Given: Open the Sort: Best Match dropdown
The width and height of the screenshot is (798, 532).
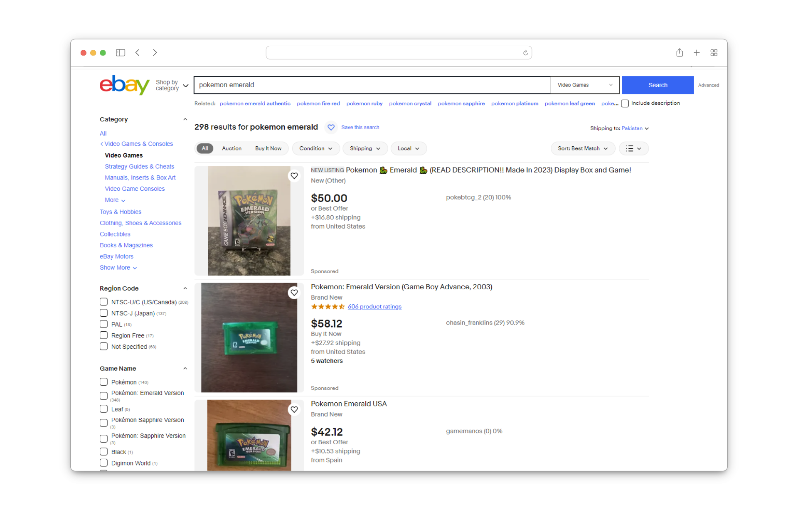Looking at the screenshot, I should tap(582, 148).
